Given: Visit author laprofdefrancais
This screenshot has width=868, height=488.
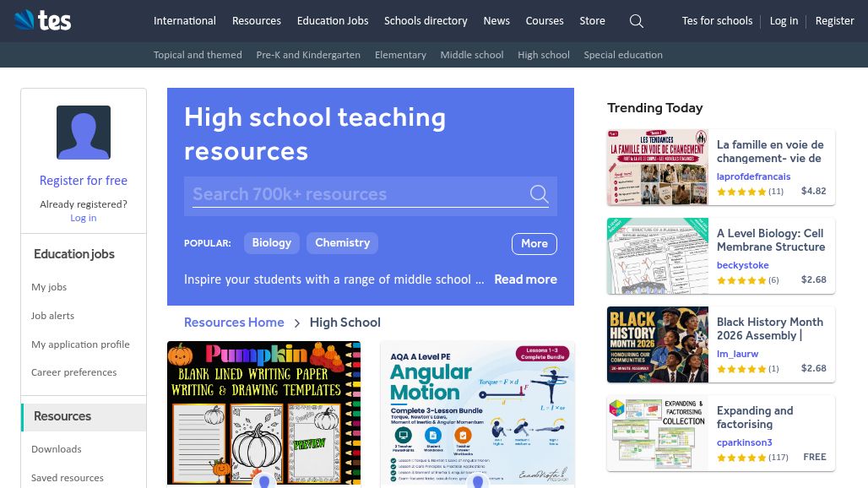Looking at the screenshot, I should pyautogui.click(x=753, y=176).
